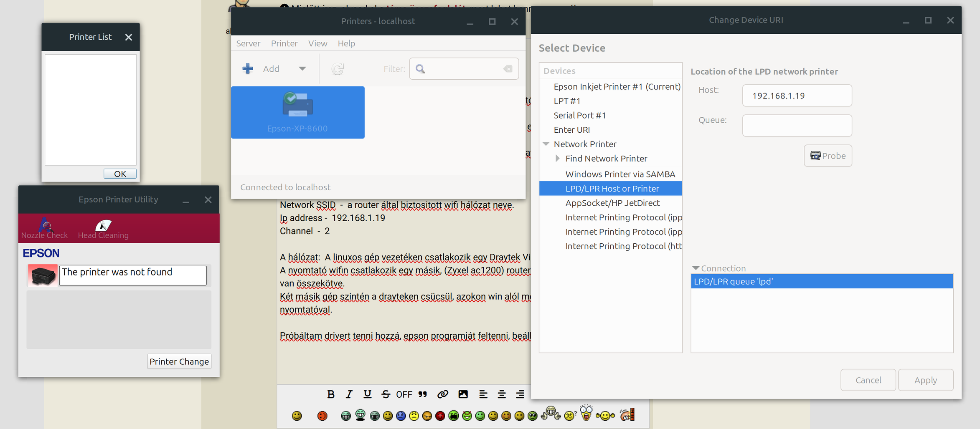This screenshot has height=429, width=980.
Task: Toggle italic formatting in forum editor
Action: (x=349, y=394)
